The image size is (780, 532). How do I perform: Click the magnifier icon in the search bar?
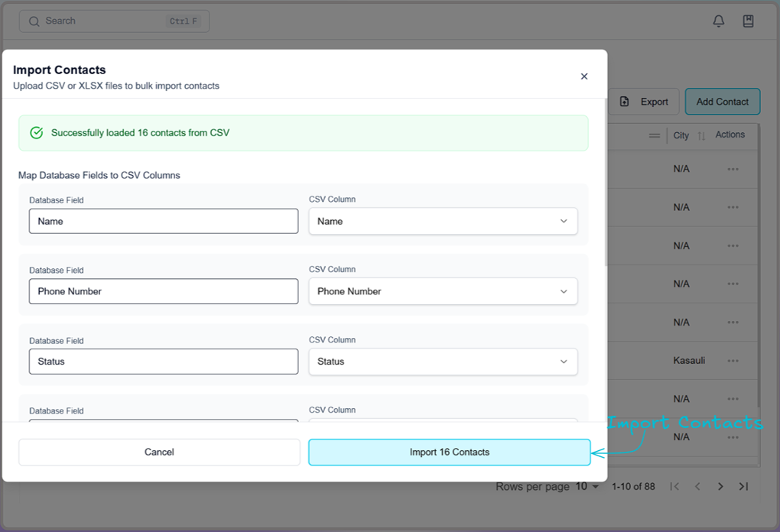click(34, 21)
